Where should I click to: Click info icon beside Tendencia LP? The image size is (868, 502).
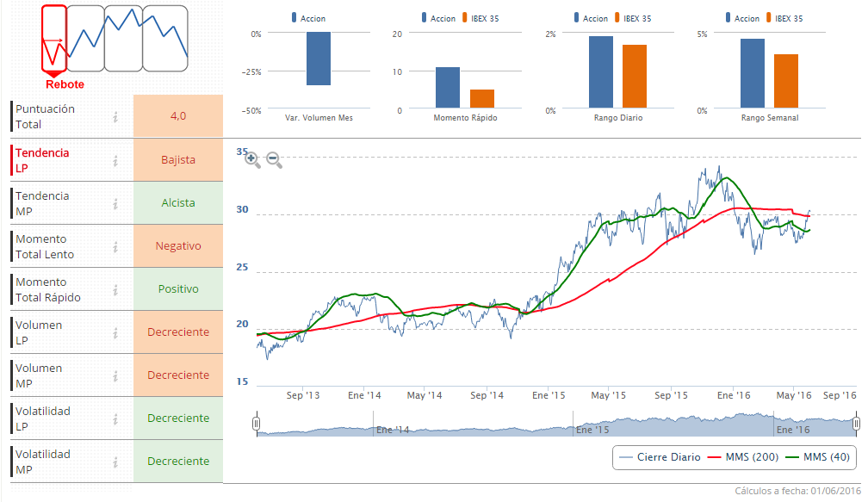click(115, 159)
